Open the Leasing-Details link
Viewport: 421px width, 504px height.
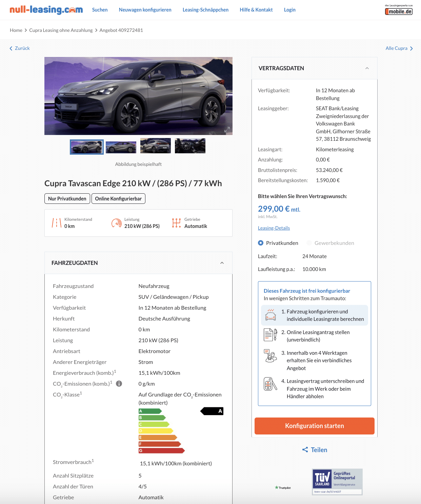(x=274, y=228)
